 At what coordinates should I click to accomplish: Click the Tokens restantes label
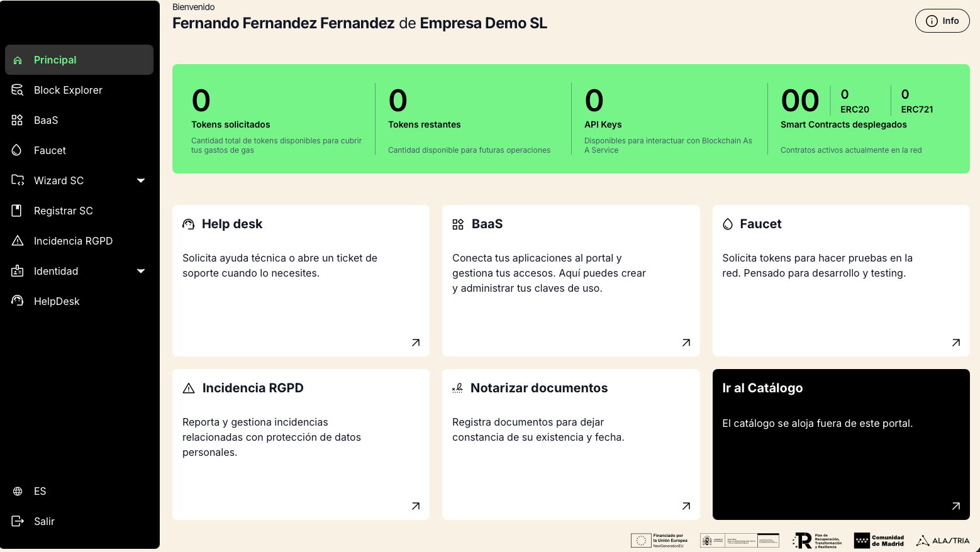point(425,124)
